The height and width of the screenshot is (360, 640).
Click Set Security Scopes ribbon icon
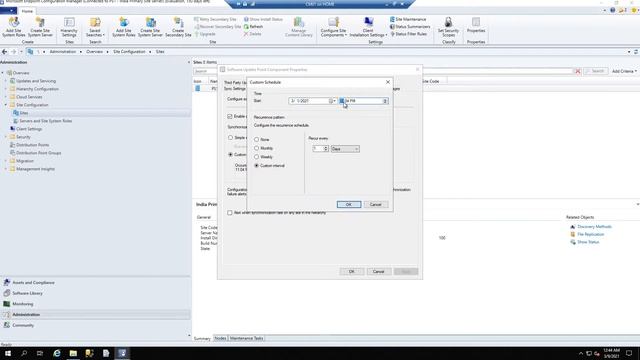point(448,27)
